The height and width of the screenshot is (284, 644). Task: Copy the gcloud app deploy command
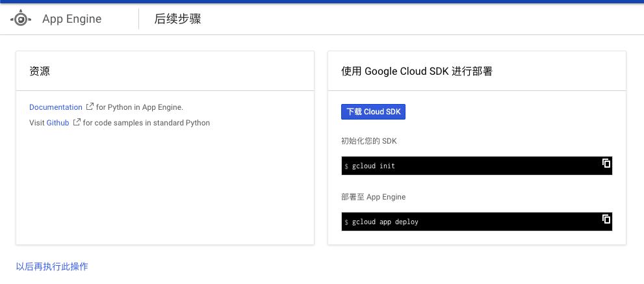(x=606, y=218)
